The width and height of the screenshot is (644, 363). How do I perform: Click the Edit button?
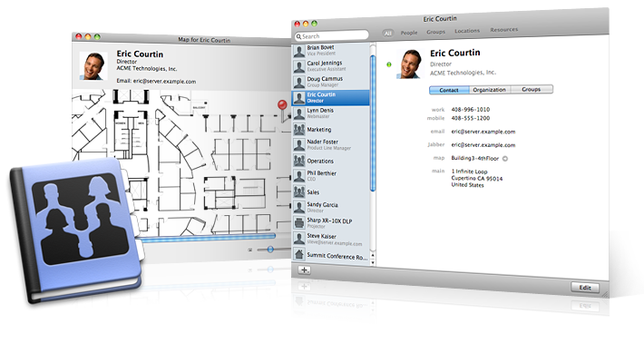(585, 288)
